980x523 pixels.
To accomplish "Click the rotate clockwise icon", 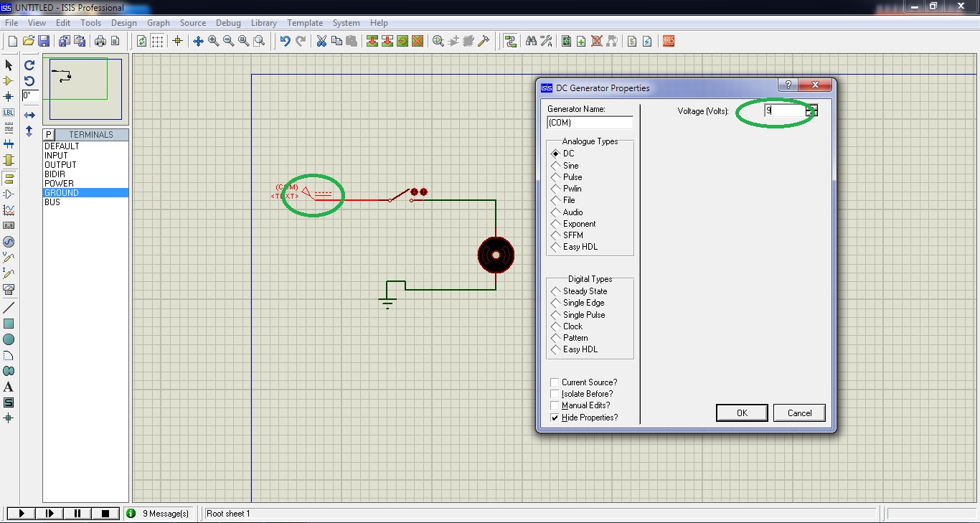I will coord(29,65).
